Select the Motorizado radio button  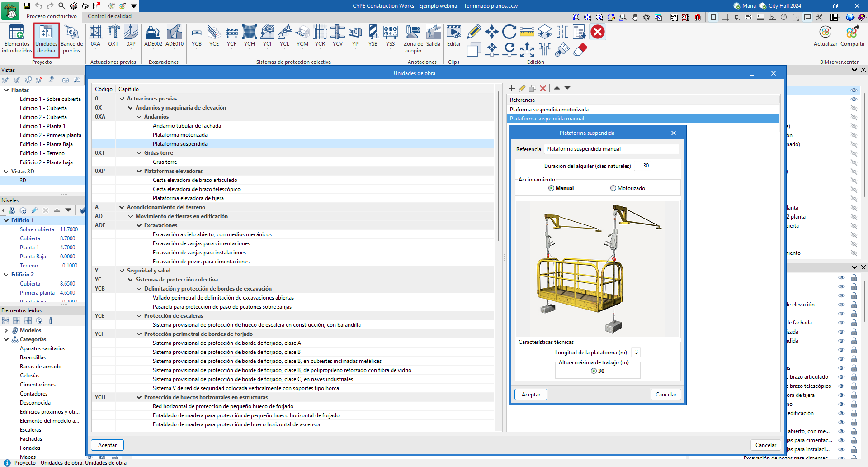tap(613, 188)
